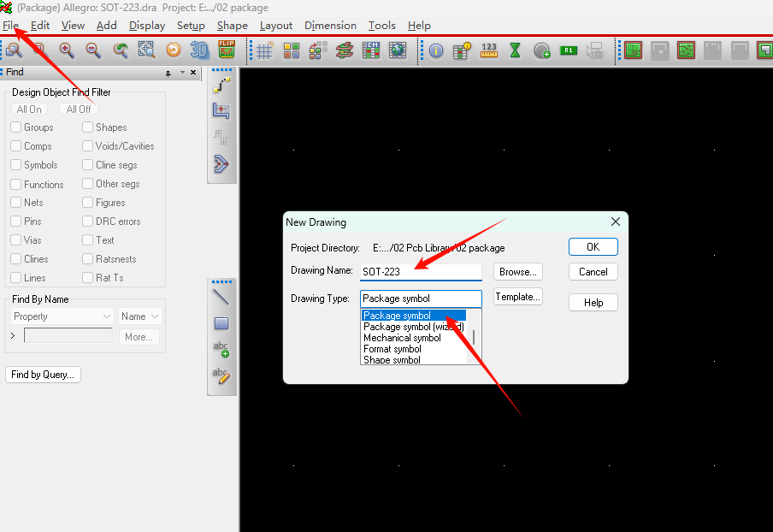Screen dimensions: 773x532
Task: Click the Template... button
Action: pyautogui.click(x=517, y=296)
